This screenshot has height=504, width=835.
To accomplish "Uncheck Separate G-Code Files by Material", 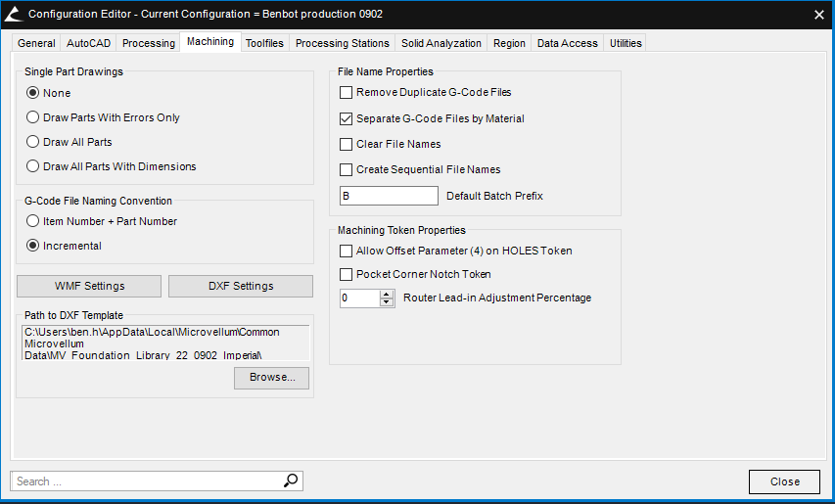I will coord(346,118).
